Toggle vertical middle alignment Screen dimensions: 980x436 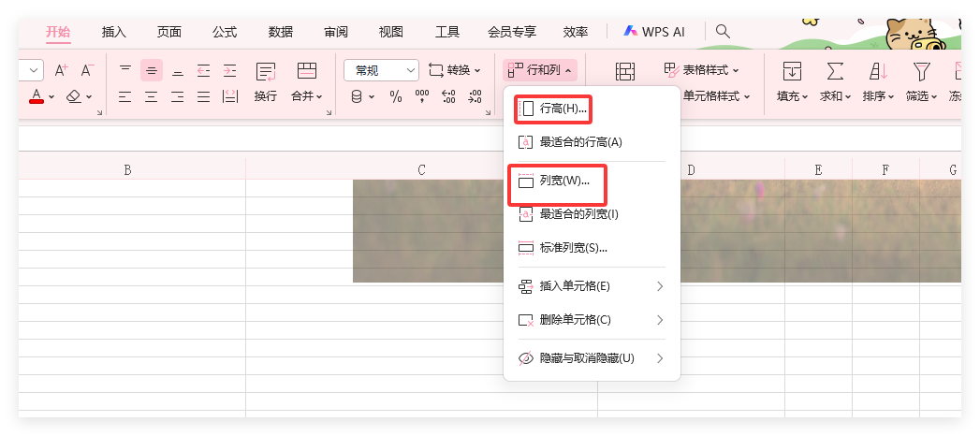point(152,70)
